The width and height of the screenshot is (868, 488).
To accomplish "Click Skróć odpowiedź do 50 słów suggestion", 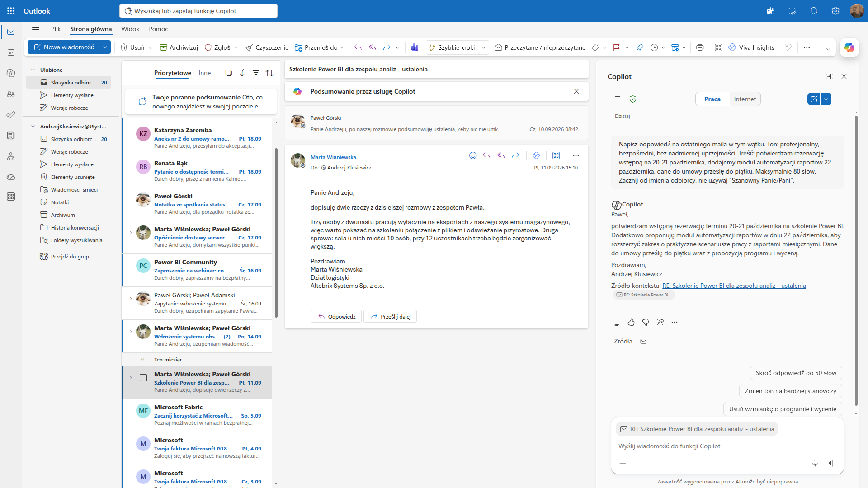I will pos(796,373).
